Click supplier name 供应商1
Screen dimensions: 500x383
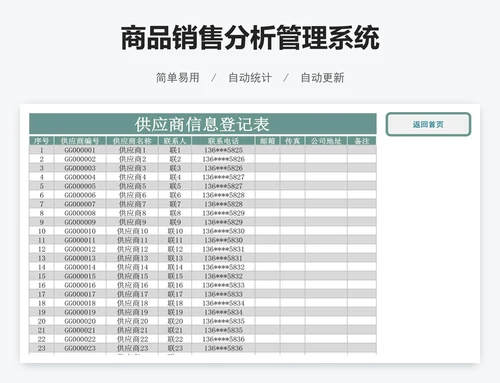click(132, 150)
